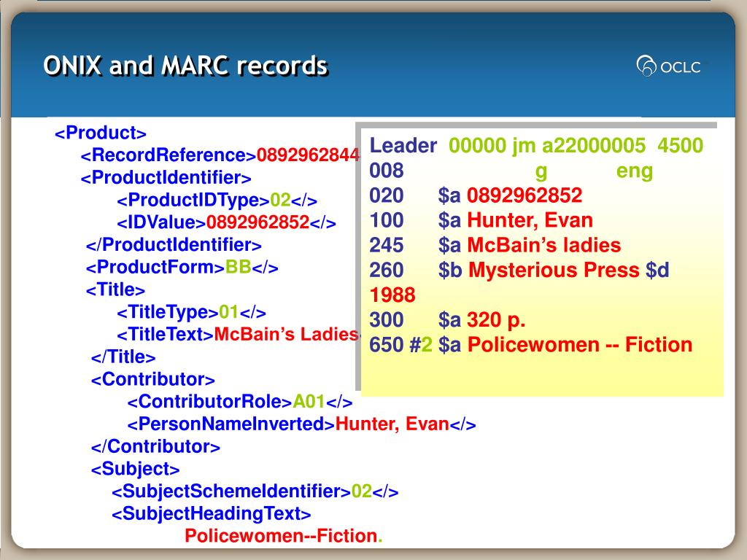Select the opening <Subject> tag
747x560 pixels.
pos(135,469)
